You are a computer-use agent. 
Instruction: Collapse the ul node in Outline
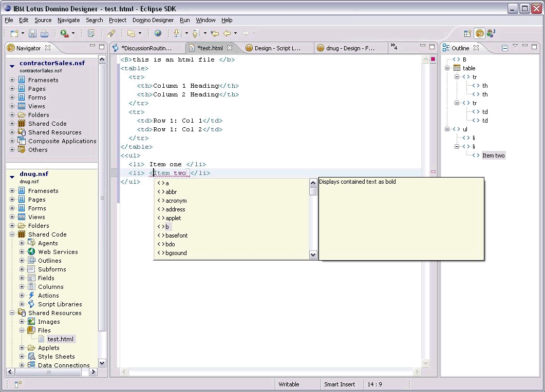(447, 129)
